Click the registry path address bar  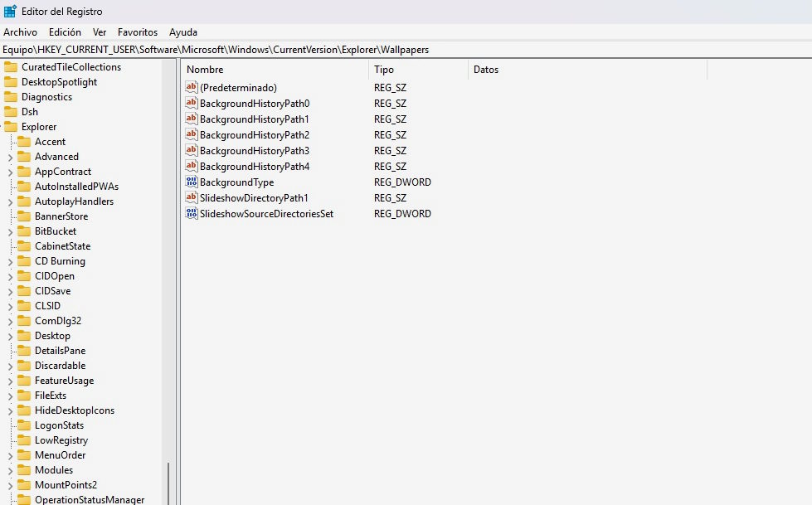tap(406, 50)
